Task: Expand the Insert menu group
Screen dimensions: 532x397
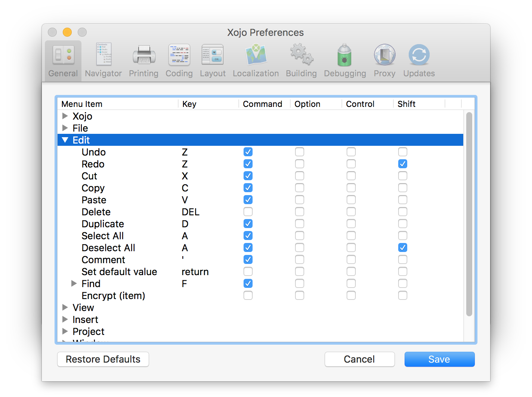Action: [65, 319]
